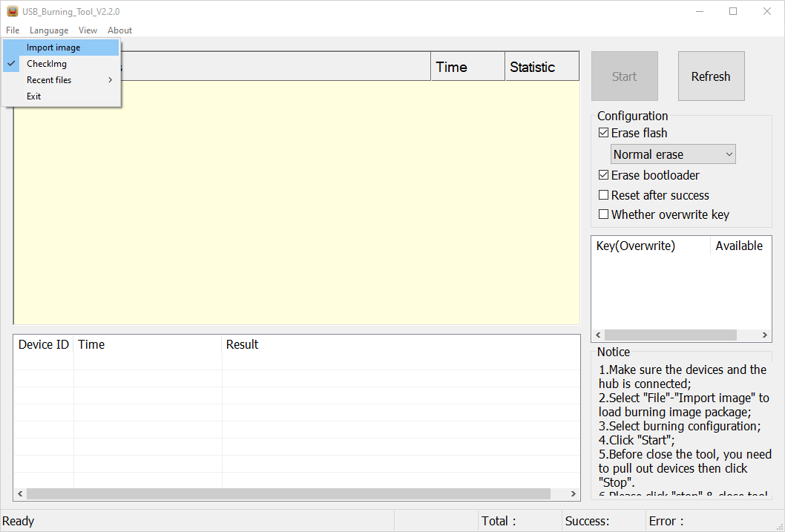Minimize the USB Burning Tool window
Viewport: 785px width, 532px height.
(700, 12)
